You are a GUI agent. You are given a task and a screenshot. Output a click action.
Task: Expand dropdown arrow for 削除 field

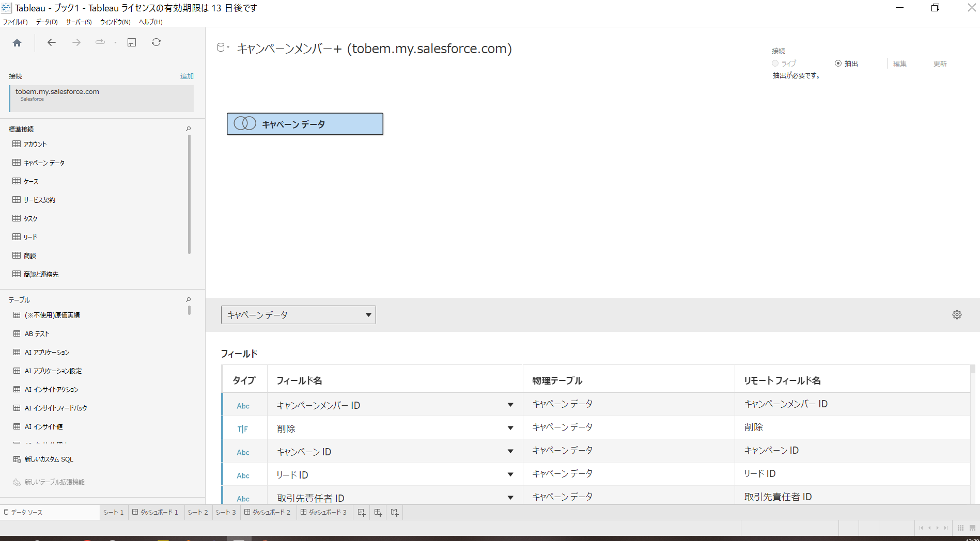(x=510, y=428)
